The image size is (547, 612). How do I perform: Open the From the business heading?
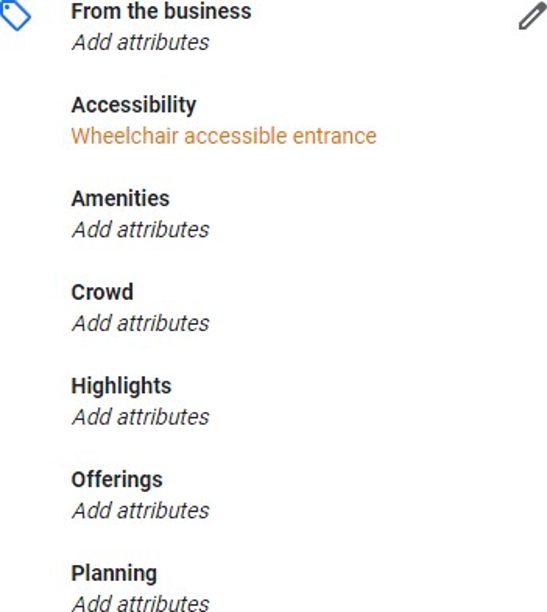pos(161,11)
